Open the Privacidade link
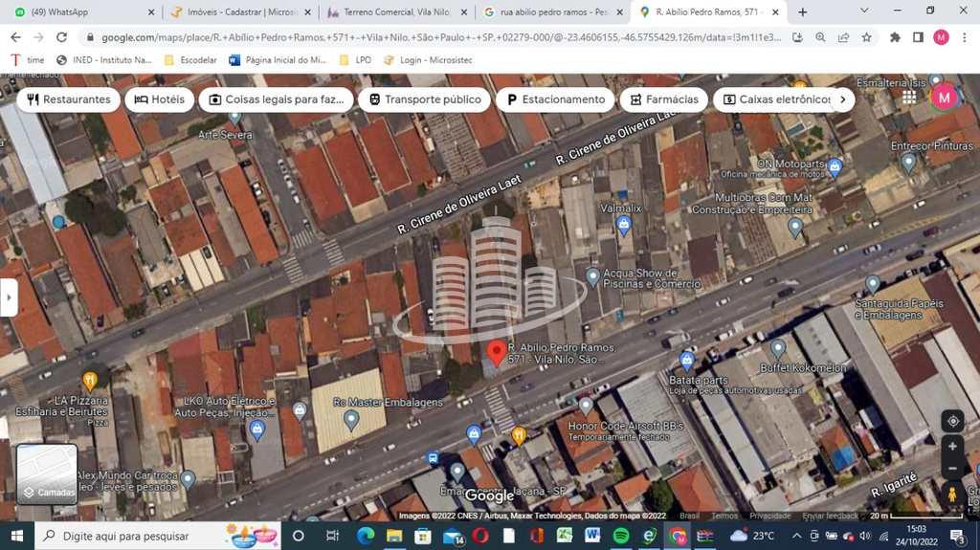 [x=769, y=517]
